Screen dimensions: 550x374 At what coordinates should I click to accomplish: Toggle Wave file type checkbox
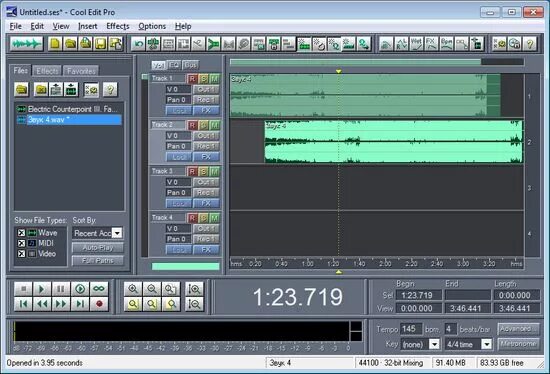(x=21, y=233)
